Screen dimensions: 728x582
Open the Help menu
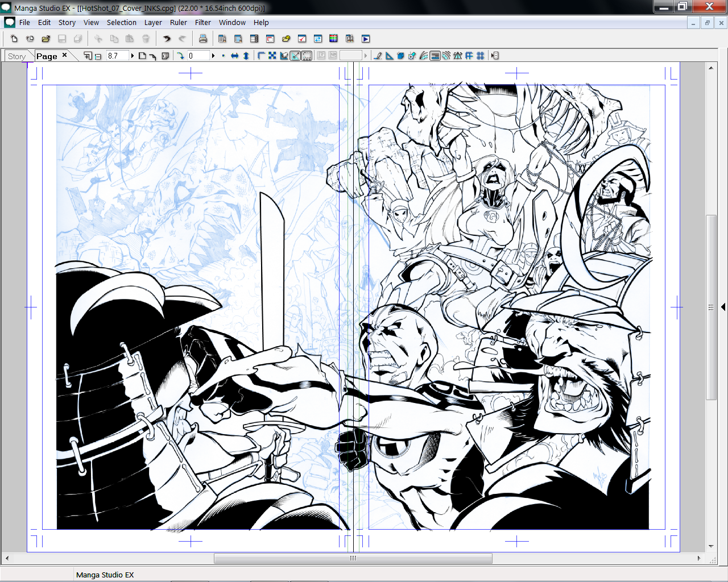point(261,23)
